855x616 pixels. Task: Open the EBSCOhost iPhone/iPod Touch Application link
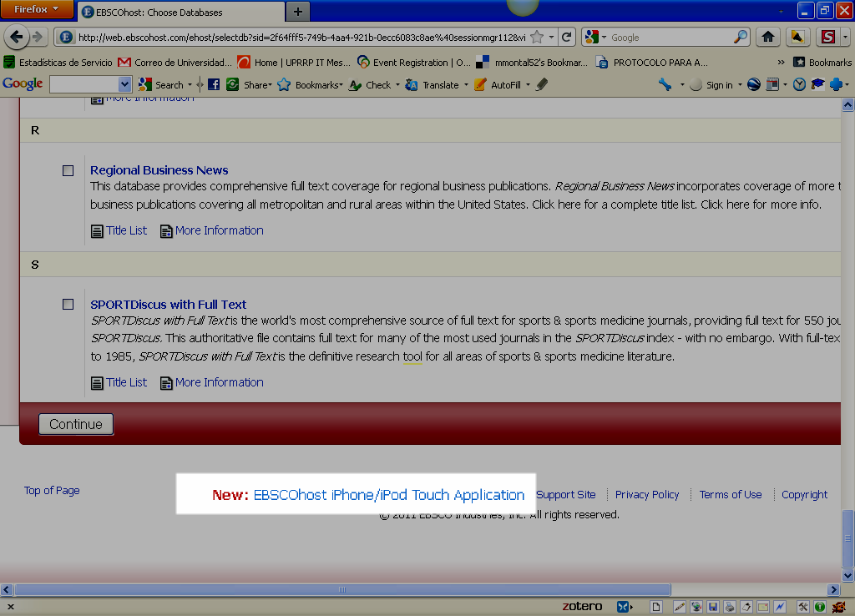(x=389, y=495)
